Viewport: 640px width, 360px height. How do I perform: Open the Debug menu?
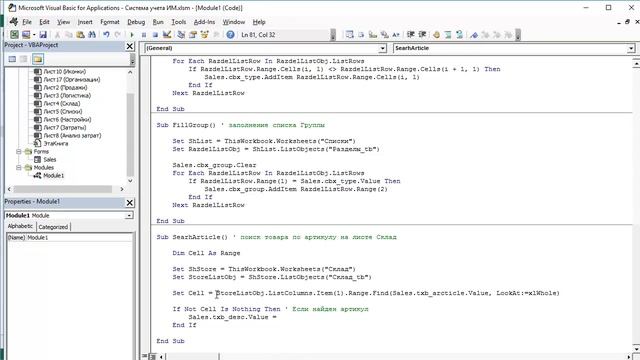click(x=136, y=22)
